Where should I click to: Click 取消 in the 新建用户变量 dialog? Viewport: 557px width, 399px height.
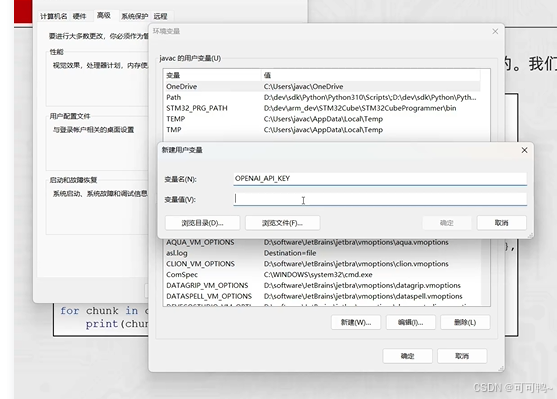501,223
